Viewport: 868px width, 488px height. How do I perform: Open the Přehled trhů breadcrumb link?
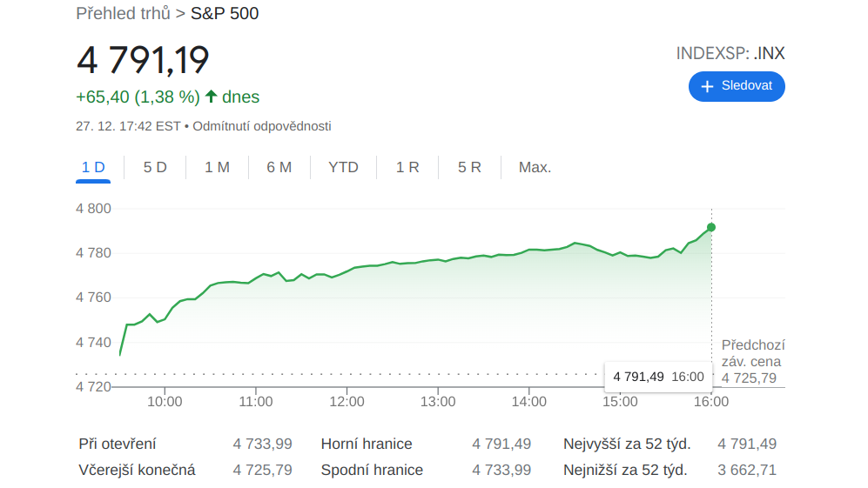(123, 13)
